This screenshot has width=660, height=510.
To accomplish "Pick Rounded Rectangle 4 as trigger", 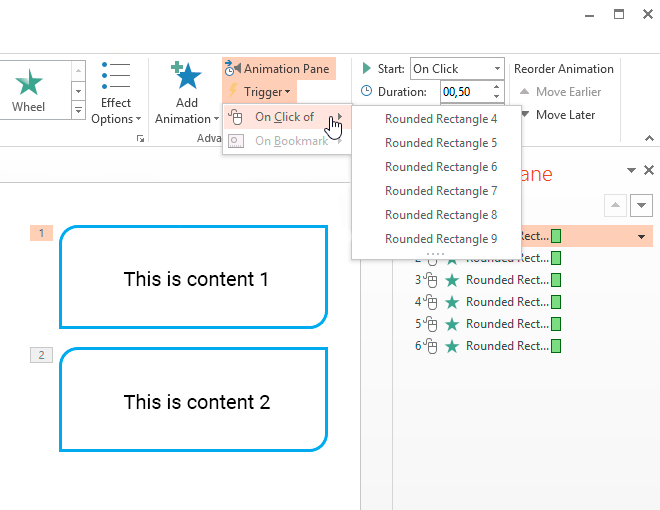I will point(440,119).
